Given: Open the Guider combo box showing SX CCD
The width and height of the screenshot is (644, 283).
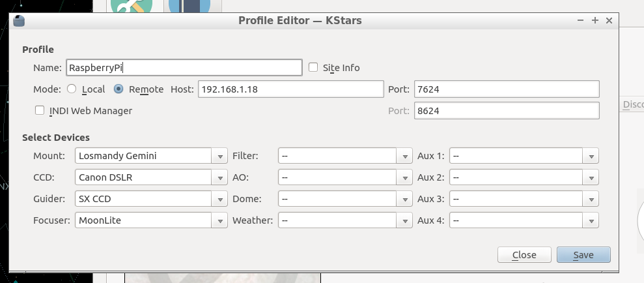Looking at the screenshot, I should coord(150,199).
